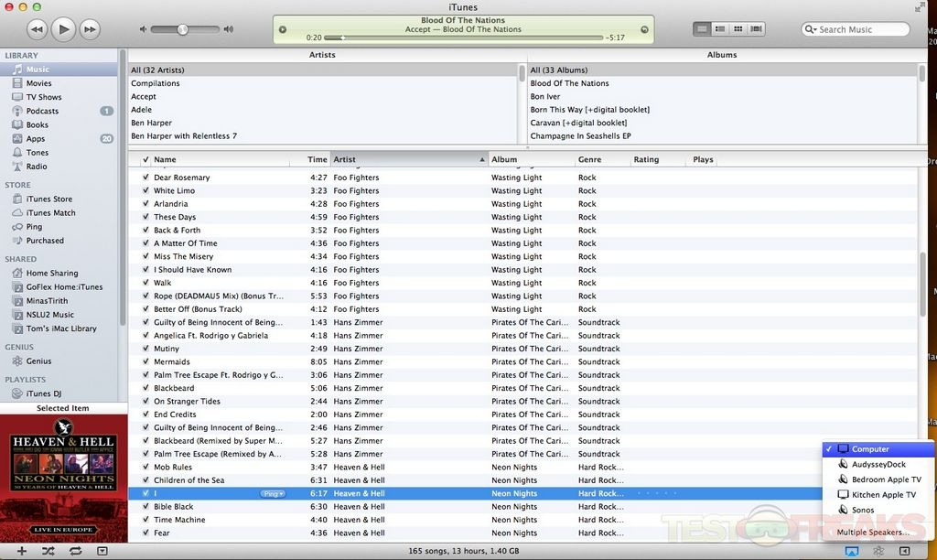The image size is (937, 560).
Task: Select Bedroom Apple TV from speaker menu
Action: (x=886, y=479)
